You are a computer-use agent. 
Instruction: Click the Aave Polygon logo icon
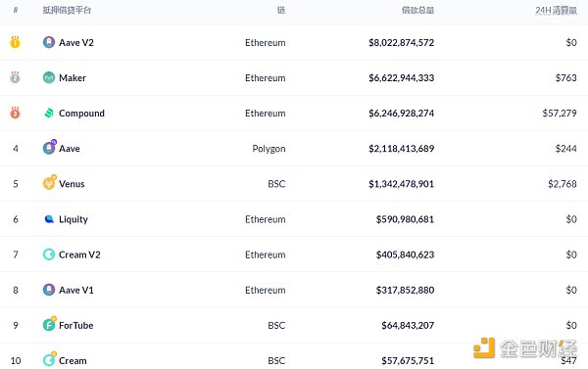50,147
